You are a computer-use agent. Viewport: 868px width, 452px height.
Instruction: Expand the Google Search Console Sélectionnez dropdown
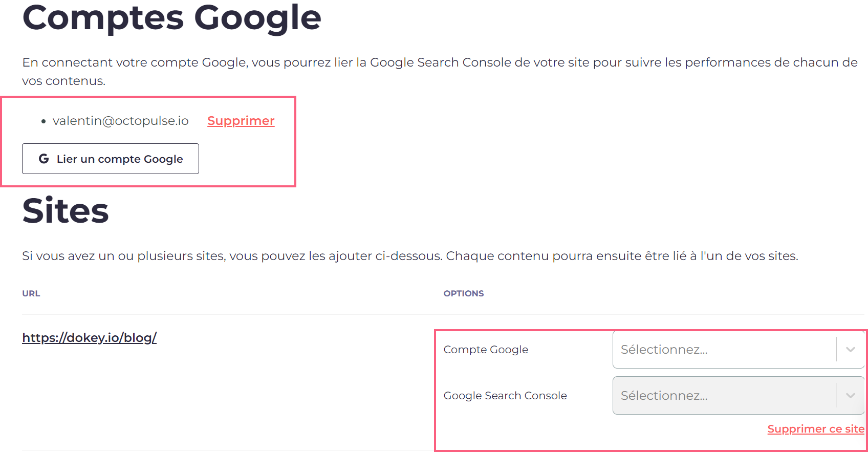tap(739, 396)
